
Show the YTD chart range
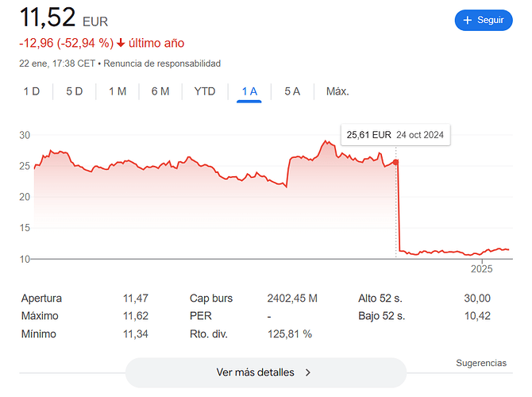click(205, 91)
